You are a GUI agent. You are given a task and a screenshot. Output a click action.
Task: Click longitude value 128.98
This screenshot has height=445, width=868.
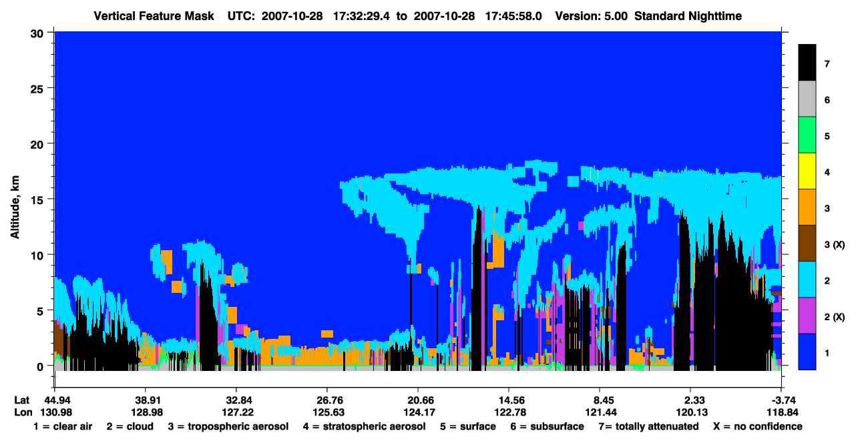tap(146, 412)
